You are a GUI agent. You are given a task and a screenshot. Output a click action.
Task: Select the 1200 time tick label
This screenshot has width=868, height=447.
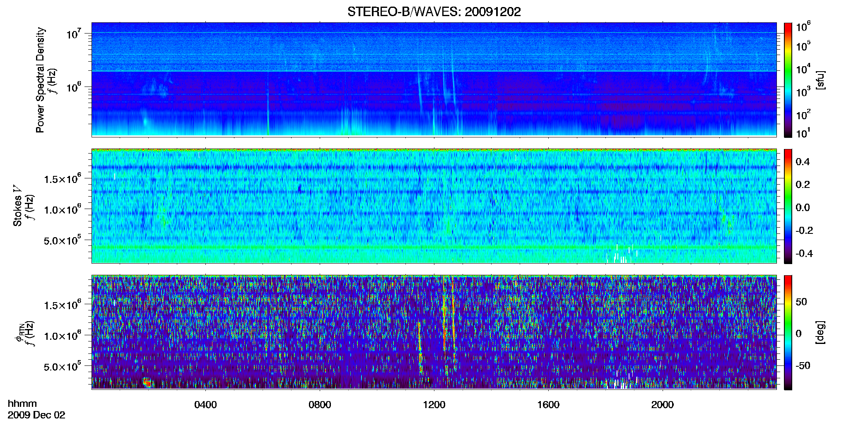[x=434, y=405]
